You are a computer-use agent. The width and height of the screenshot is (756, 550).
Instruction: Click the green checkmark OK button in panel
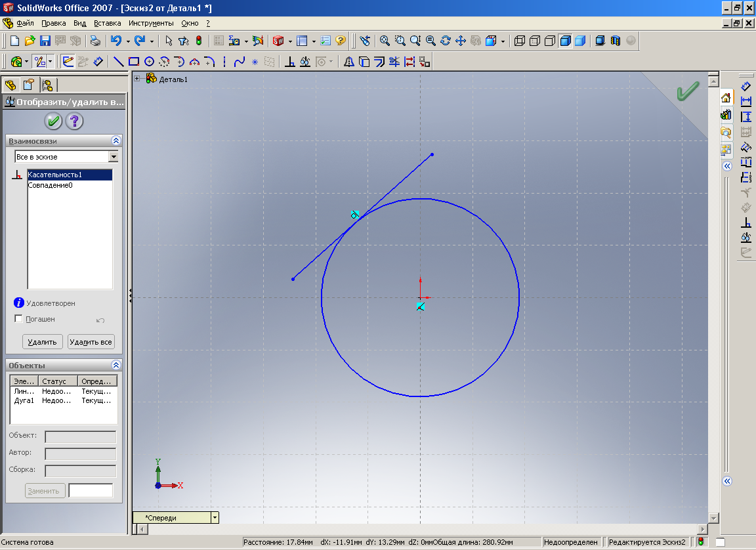[53, 121]
